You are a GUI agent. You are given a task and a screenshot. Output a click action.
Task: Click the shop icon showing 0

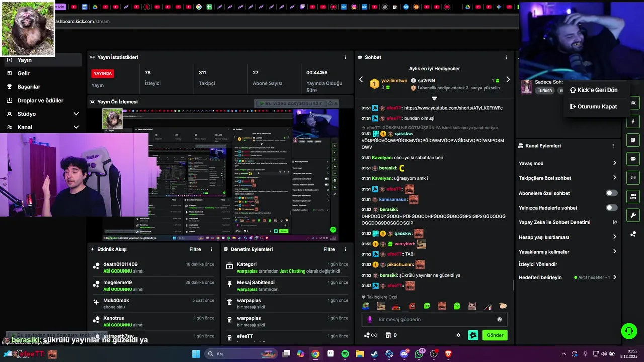391,335
